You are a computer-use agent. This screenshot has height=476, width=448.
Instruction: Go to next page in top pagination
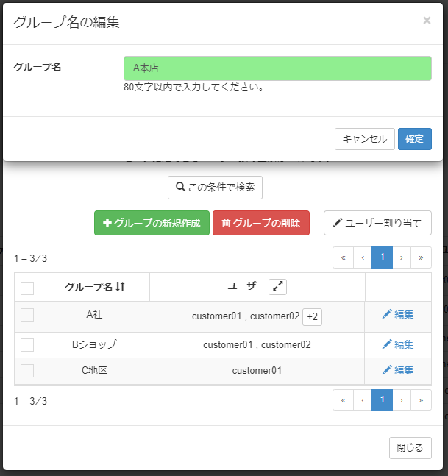click(402, 257)
